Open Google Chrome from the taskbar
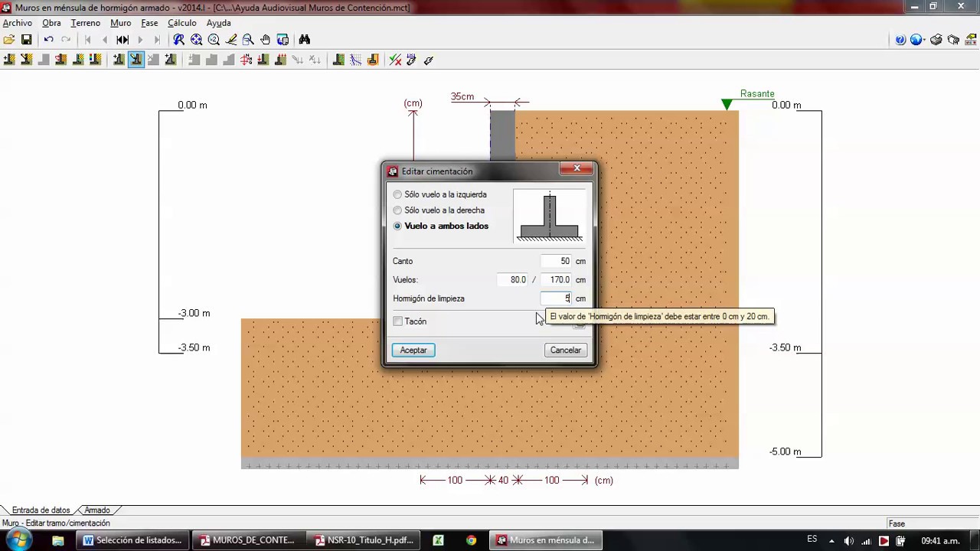The height and width of the screenshot is (551, 980). tap(471, 540)
